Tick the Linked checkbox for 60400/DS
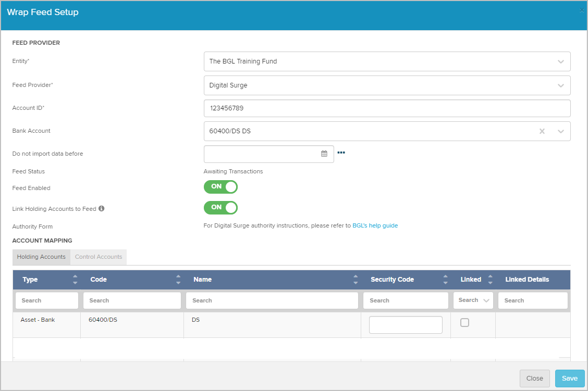 click(464, 323)
